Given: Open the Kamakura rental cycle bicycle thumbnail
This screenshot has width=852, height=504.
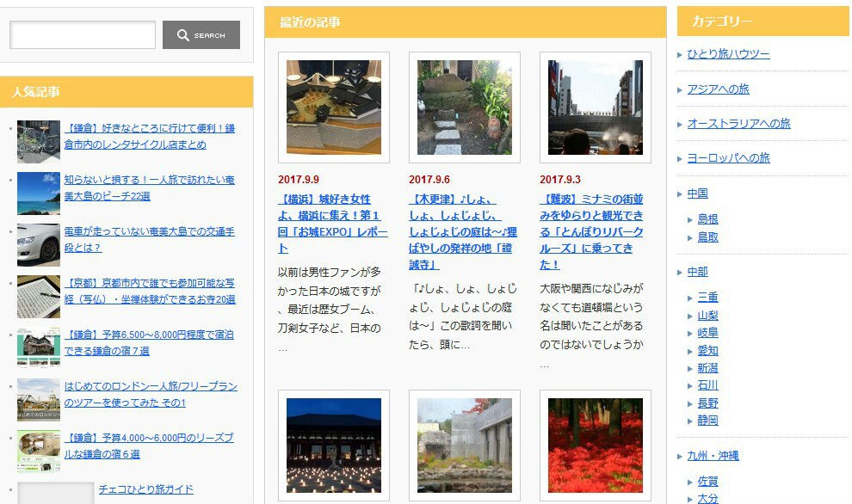Looking at the screenshot, I should pos(39,142).
